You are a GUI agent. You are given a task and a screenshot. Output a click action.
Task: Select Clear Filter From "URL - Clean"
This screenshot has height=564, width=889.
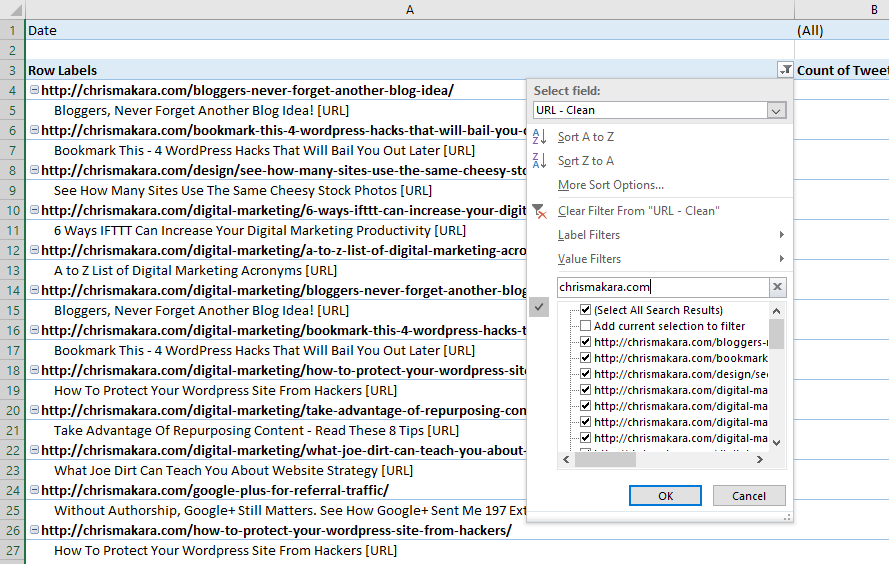638,211
